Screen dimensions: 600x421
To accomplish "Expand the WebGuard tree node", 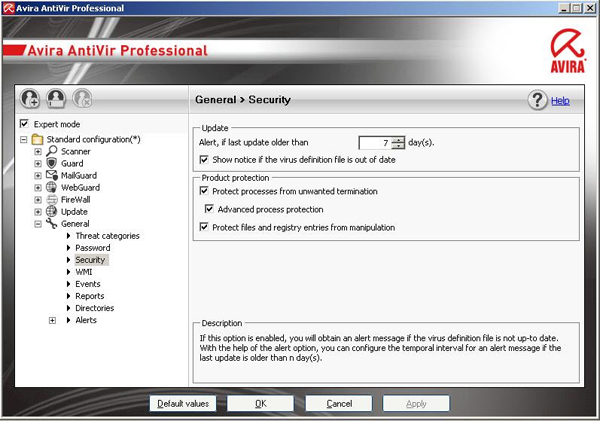I will pyautogui.click(x=38, y=188).
